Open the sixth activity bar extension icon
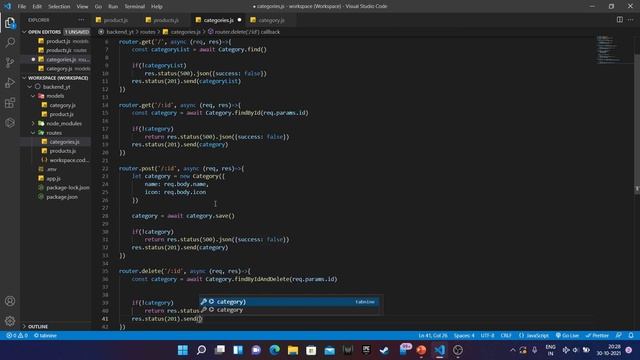The width and height of the screenshot is (640, 360). point(10,122)
